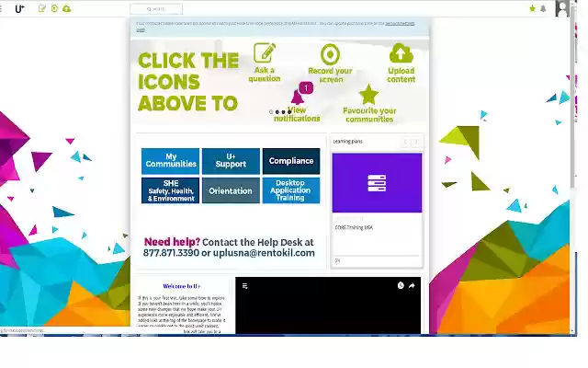Open the Desktop Application Training tile
Screen dimensions: 588x368
(x=291, y=190)
